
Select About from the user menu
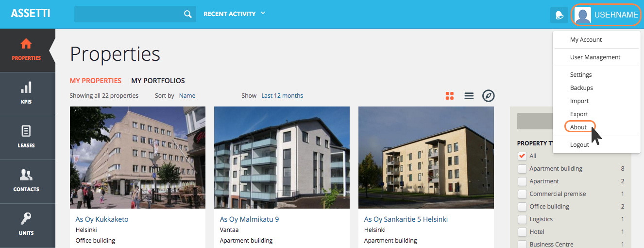pos(578,127)
